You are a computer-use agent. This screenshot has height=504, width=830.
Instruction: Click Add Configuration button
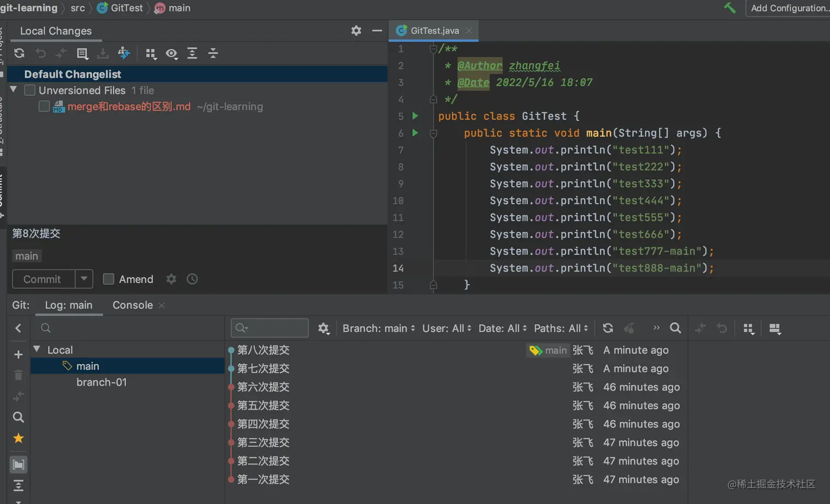(x=788, y=8)
